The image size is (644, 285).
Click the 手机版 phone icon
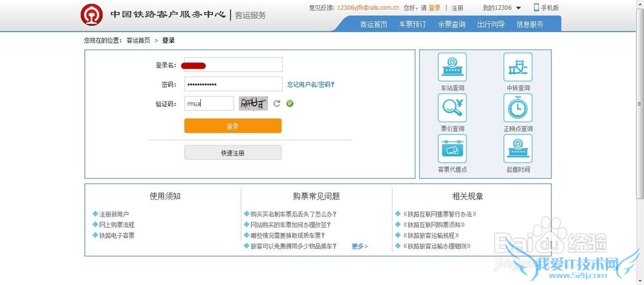[536, 7]
